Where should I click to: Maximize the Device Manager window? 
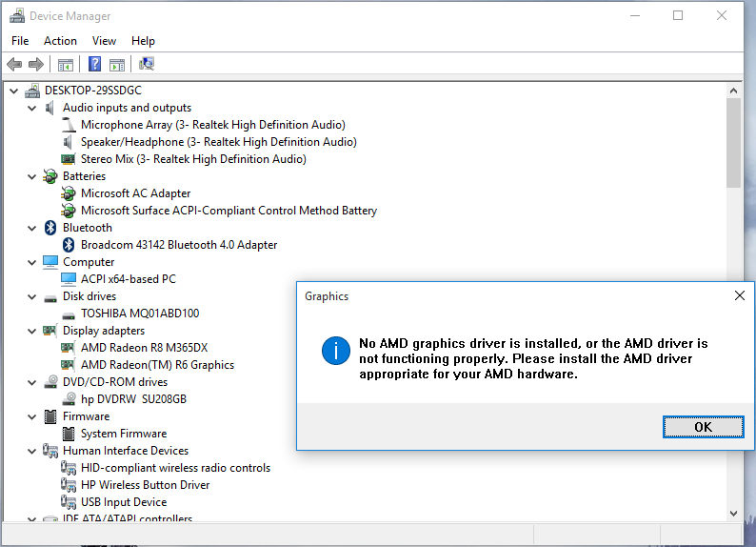click(x=678, y=15)
